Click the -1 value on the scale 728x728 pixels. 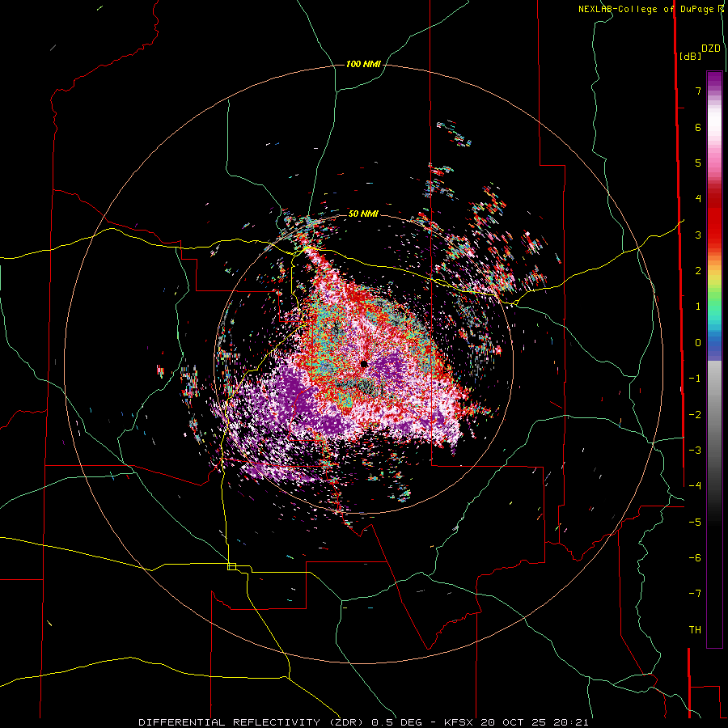695,379
